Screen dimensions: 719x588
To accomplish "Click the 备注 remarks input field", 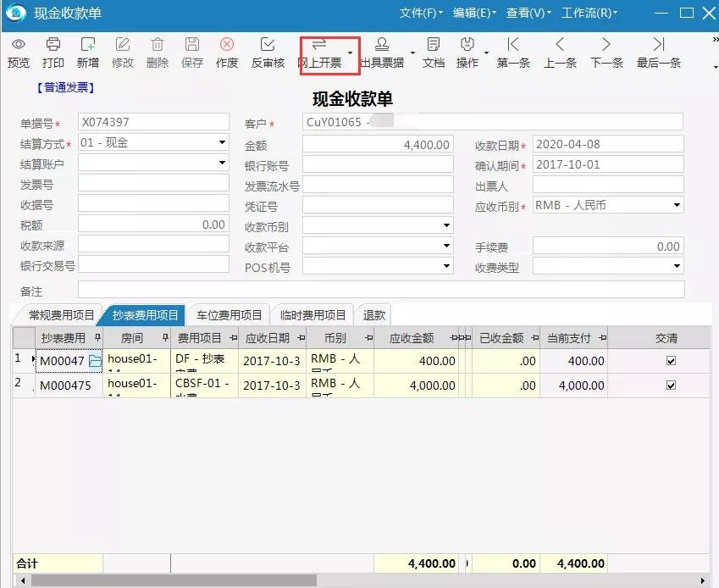I will 381,290.
